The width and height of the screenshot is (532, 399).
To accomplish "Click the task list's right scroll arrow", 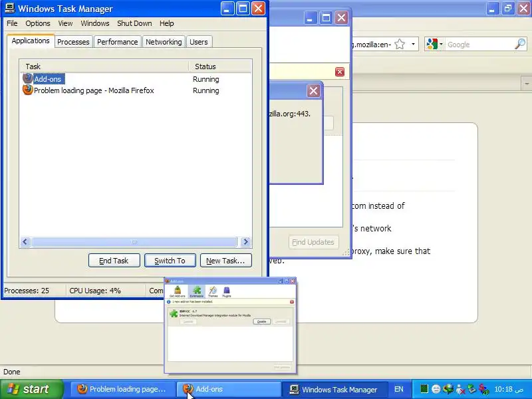I will pyautogui.click(x=245, y=241).
